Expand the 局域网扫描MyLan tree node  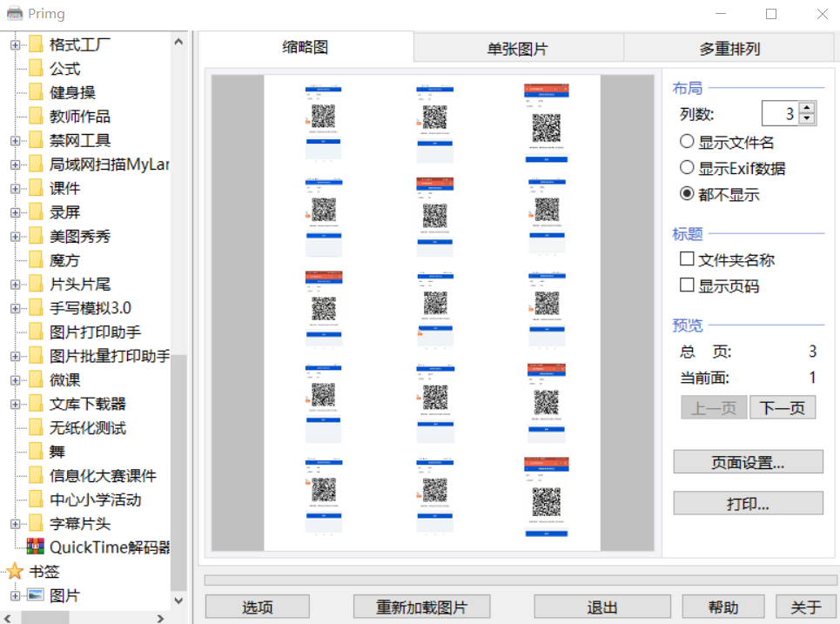[15, 165]
